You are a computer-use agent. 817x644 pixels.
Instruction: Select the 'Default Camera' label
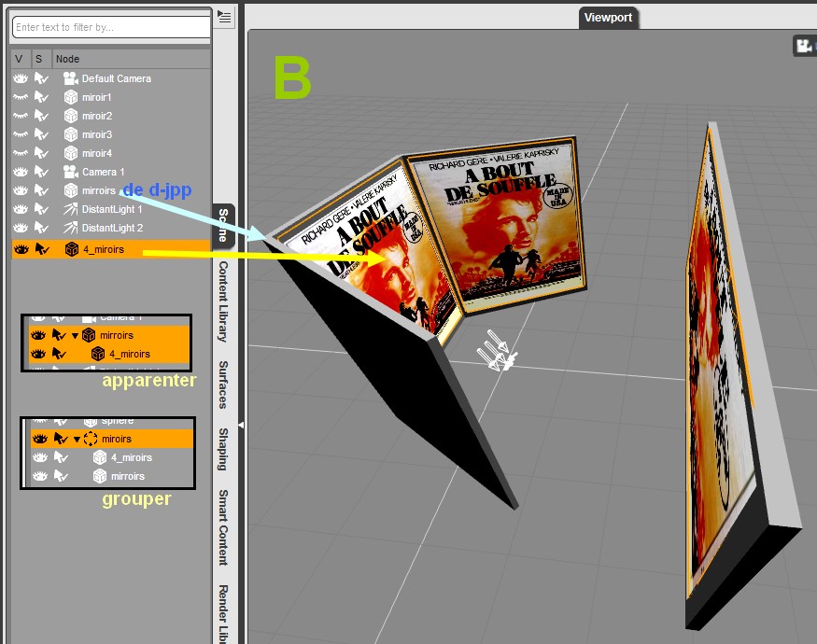point(117,78)
